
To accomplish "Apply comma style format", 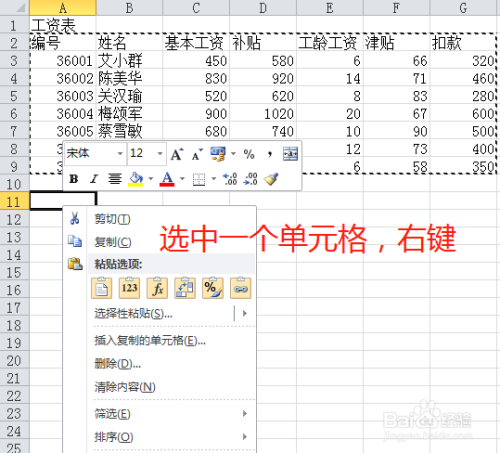I will [x=270, y=154].
